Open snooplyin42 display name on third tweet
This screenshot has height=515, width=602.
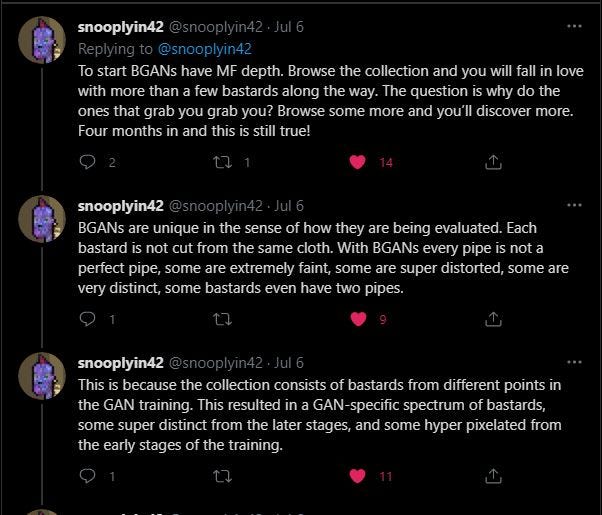[x=119, y=363]
